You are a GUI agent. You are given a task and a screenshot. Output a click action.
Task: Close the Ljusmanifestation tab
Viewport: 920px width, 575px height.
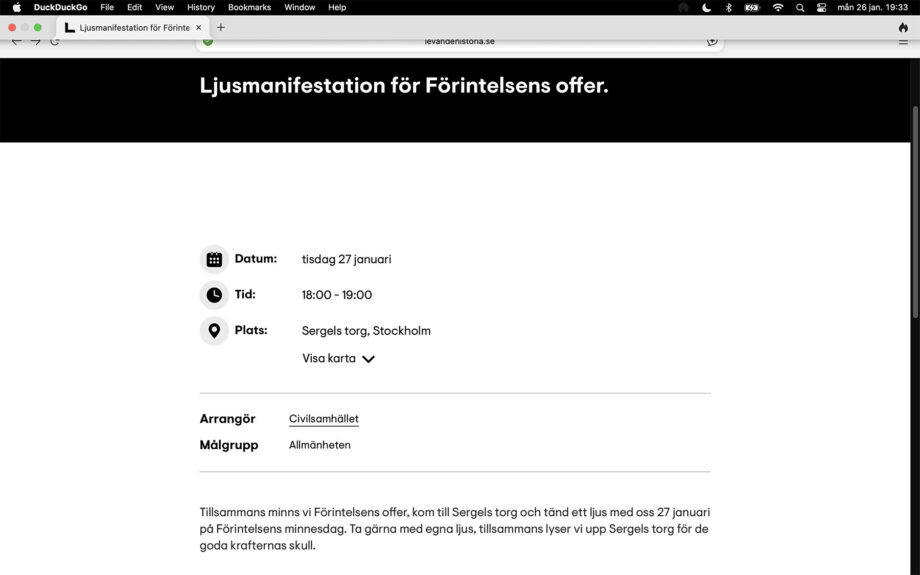(199, 27)
